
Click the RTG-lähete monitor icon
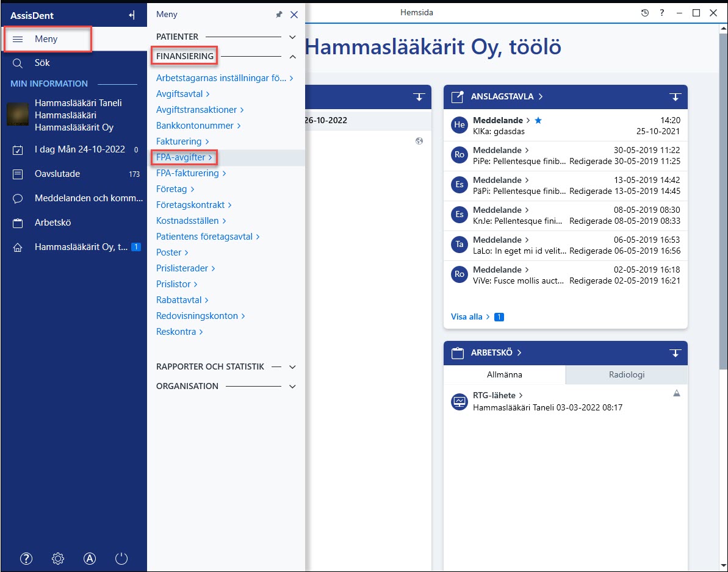(x=459, y=402)
